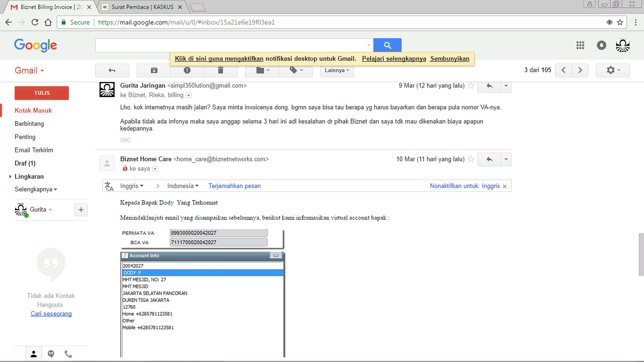Star the 9 Mar Gurita Jaringan message

click(471, 86)
